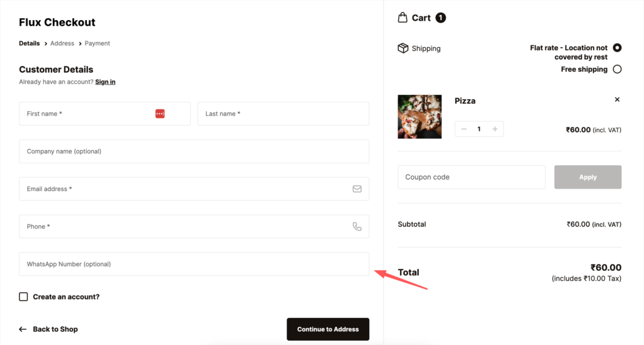Click the Sign in link
Viewport: 644px width, 345px height.
point(105,82)
